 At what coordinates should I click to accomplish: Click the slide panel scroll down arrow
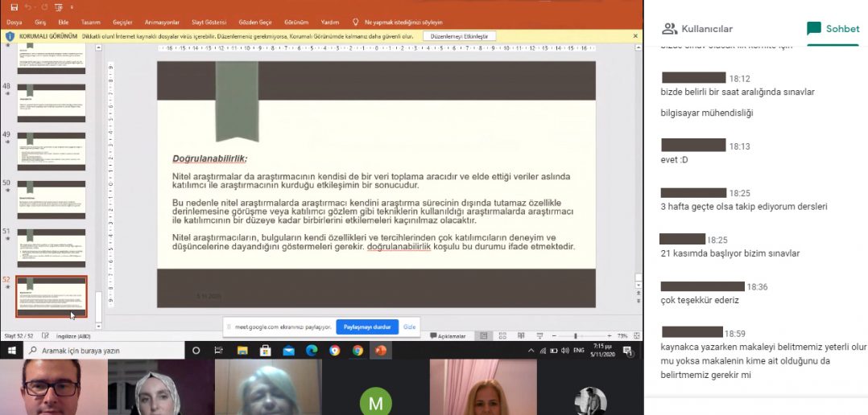[98, 326]
